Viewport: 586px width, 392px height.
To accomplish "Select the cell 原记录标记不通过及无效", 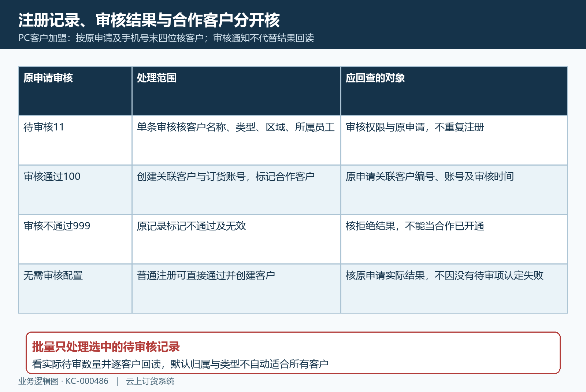I will (236, 239).
